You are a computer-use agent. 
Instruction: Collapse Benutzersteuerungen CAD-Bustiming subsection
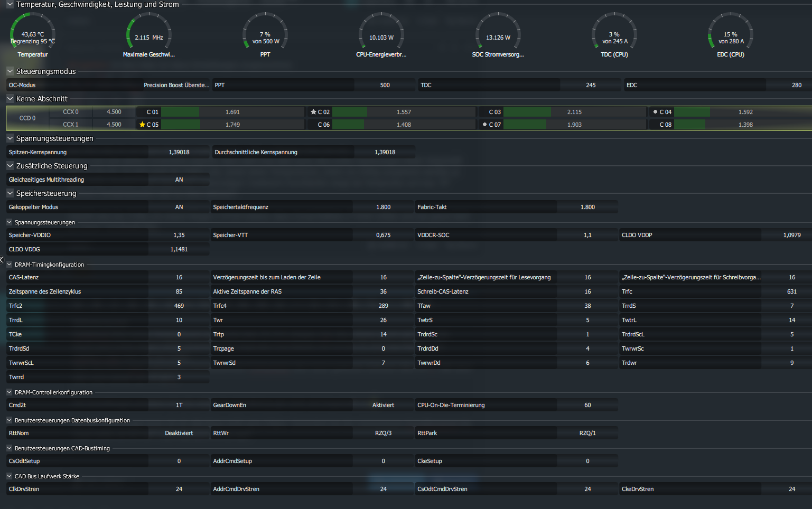(10, 448)
